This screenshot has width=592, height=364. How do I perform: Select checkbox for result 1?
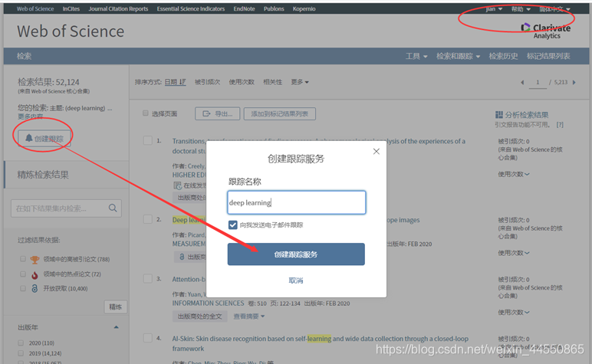click(x=148, y=140)
